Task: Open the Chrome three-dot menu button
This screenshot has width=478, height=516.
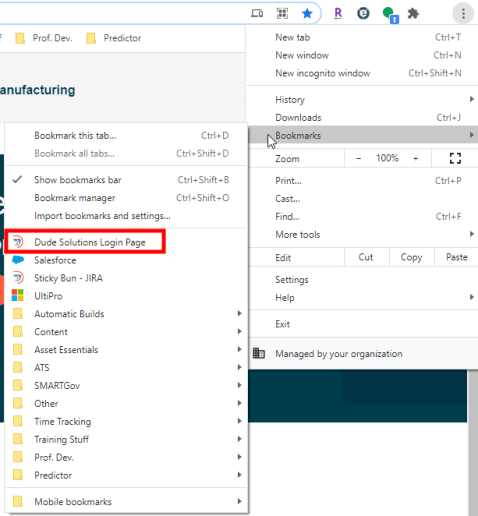Action: click(x=463, y=14)
